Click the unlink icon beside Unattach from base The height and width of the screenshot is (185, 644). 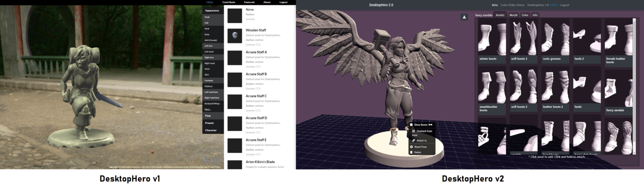point(414,131)
